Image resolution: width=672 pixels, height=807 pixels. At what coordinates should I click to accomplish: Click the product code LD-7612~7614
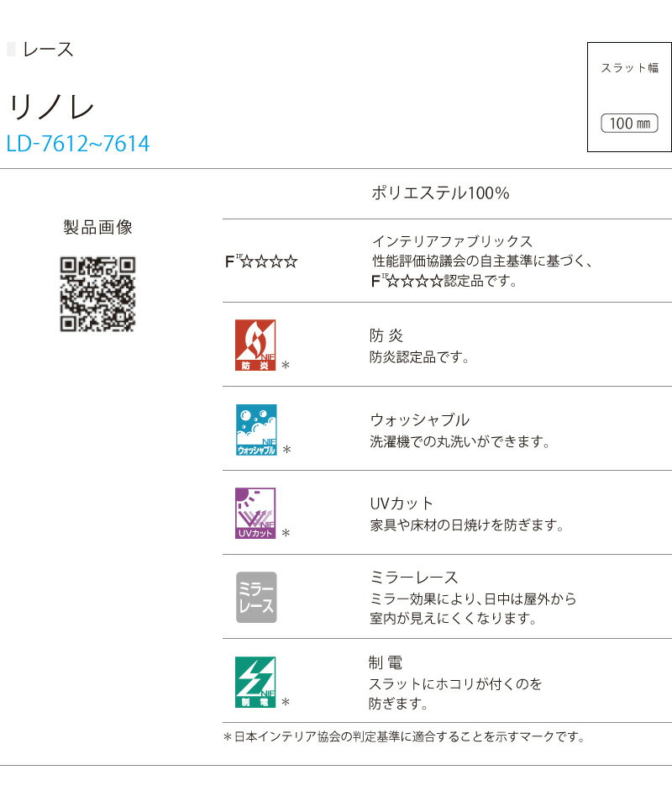pyautogui.click(x=78, y=144)
